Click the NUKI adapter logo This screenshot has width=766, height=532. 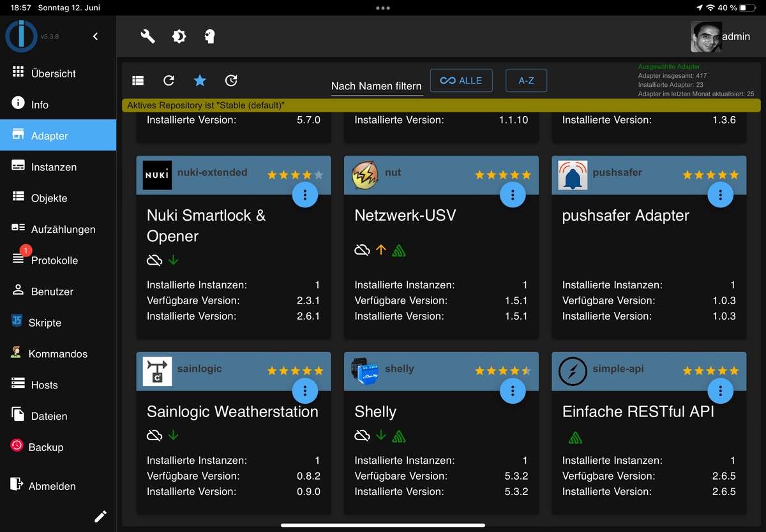(x=157, y=175)
